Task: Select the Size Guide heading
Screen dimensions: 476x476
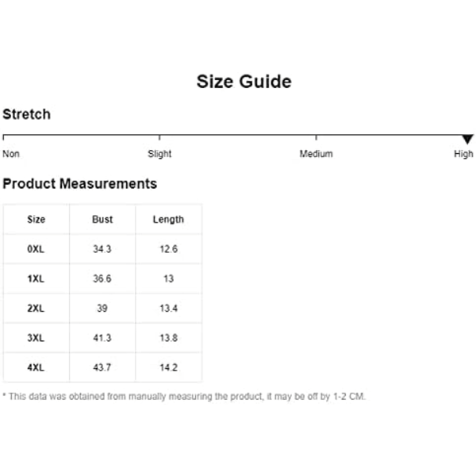Action: click(244, 82)
